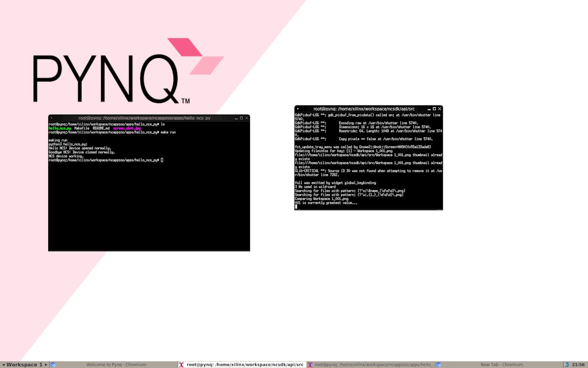Switch to the next workspace using the right arrow
Viewport: 588px width, 368px height.
pos(46,365)
